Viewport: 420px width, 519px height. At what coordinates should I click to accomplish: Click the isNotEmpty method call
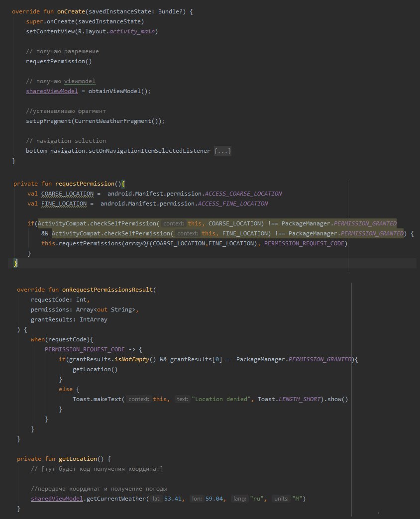[132, 359]
